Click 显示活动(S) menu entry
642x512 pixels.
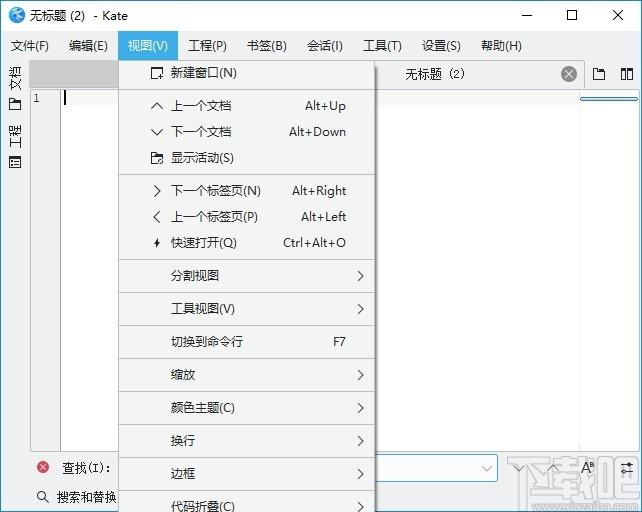(246, 158)
